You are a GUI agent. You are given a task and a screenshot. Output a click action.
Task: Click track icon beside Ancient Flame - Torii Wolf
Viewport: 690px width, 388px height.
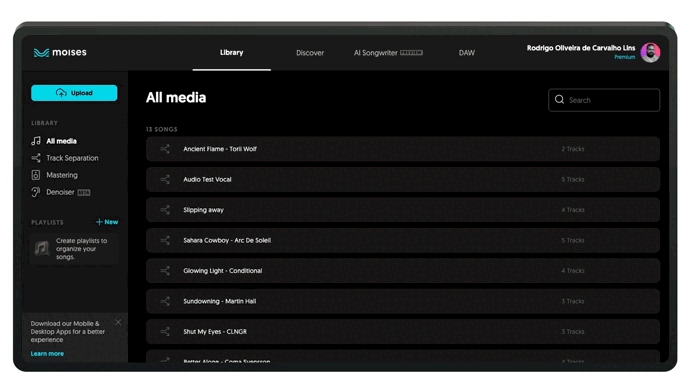[x=165, y=149]
